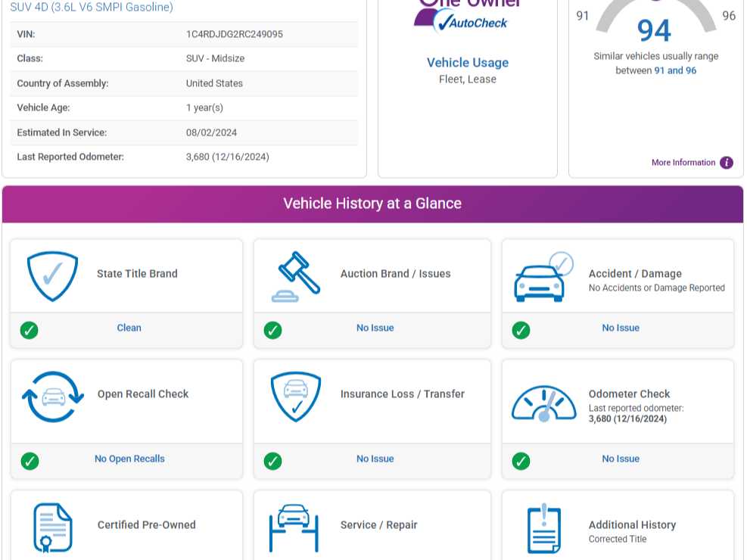747x560 pixels.
Task: Click the 'Accident / Damage' heading
Action: click(635, 274)
